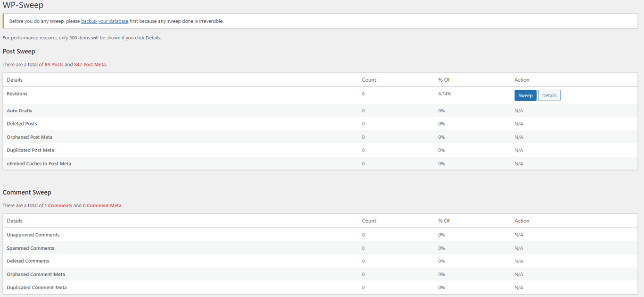Select the Spammed Comments entry
The height and width of the screenshot is (297, 644).
point(30,247)
